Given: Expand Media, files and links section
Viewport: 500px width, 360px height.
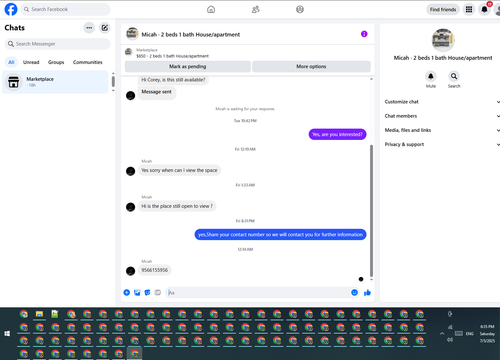Looking at the screenshot, I should tap(441, 130).
